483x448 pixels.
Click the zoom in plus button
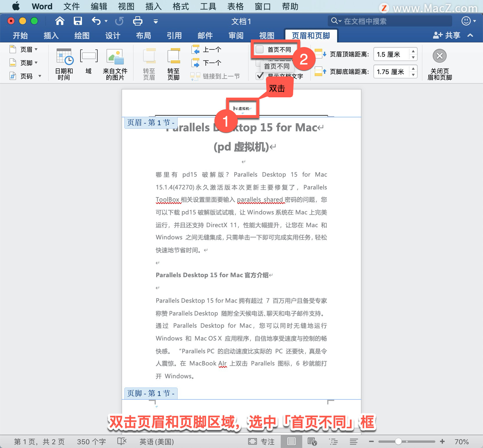pos(442,442)
